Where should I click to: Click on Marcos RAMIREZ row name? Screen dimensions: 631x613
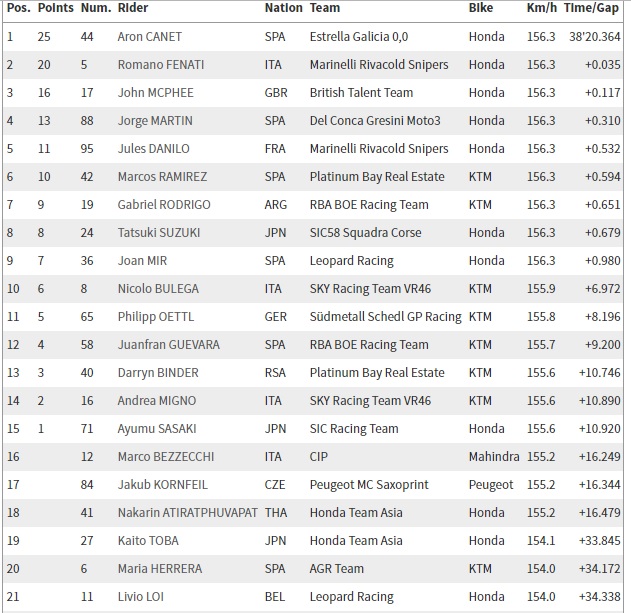coord(162,176)
